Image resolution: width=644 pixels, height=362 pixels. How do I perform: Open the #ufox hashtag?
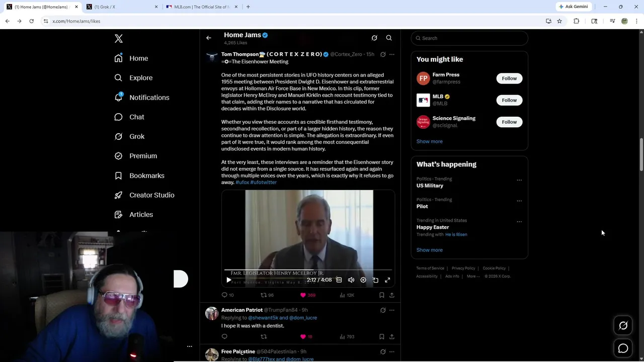242,183
